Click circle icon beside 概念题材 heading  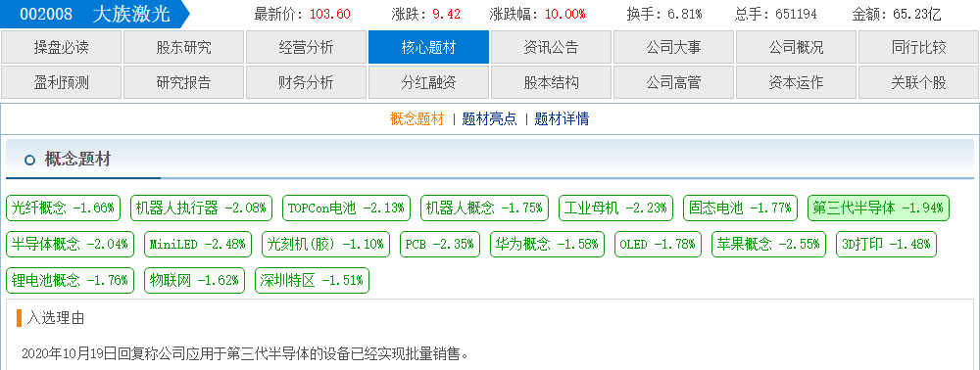pyautogui.click(x=29, y=161)
